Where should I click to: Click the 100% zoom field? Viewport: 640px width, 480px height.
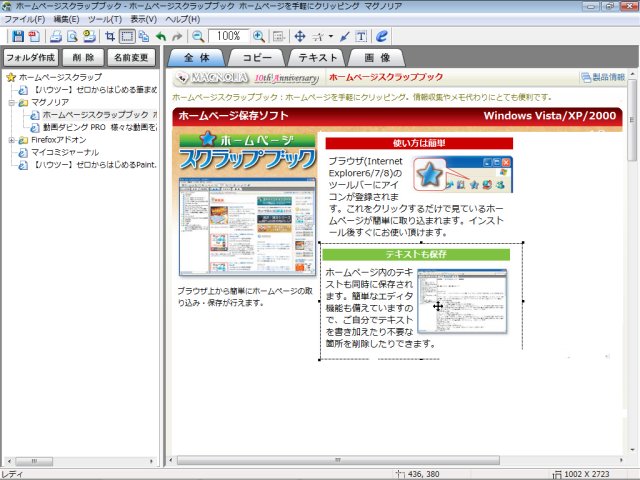click(229, 36)
